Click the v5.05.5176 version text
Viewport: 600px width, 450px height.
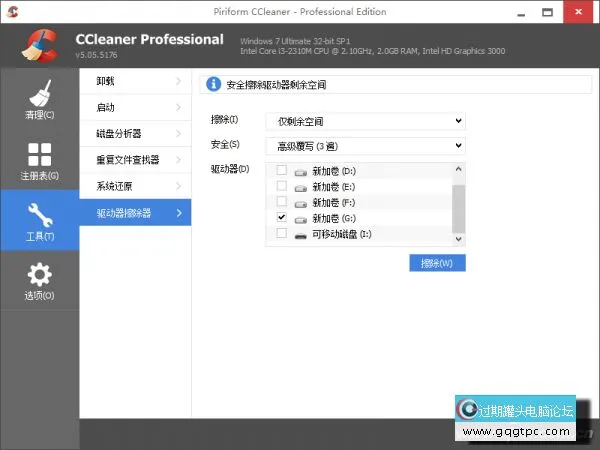point(96,55)
